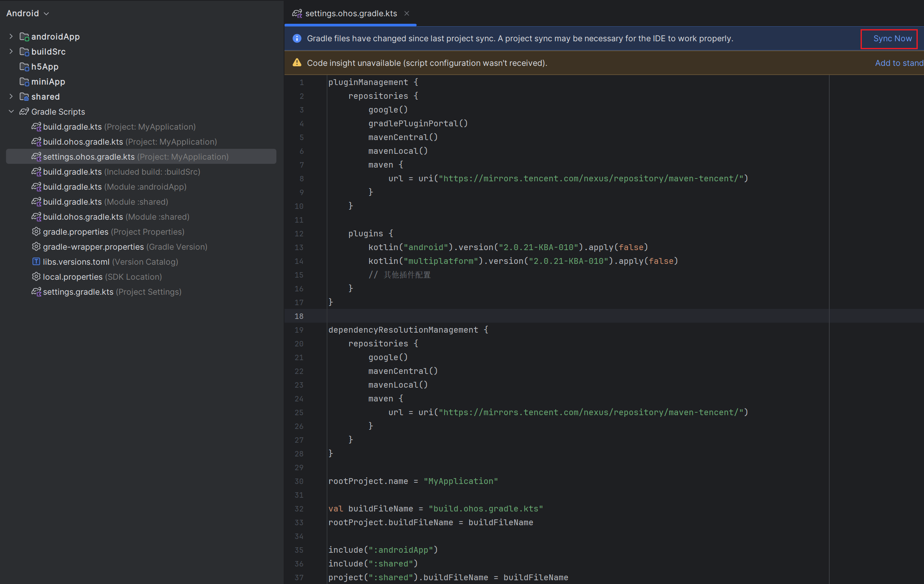Select the settings.ohos.gradle.kts editor tab

click(x=350, y=13)
